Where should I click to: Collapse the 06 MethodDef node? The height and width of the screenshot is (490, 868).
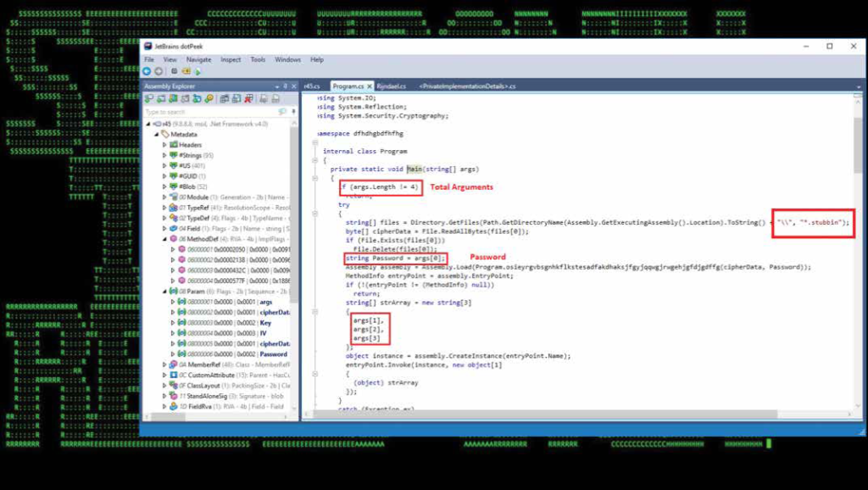[164, 239]
